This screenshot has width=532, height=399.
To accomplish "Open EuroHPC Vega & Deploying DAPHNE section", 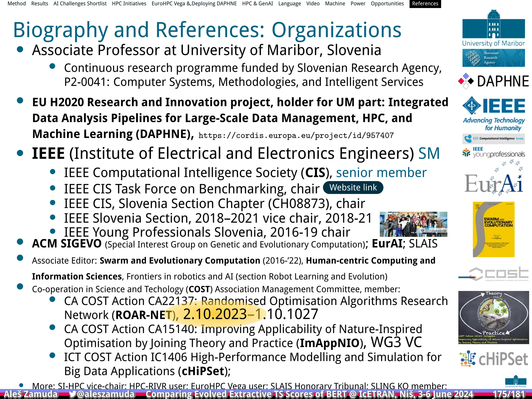I will (194, 4).
